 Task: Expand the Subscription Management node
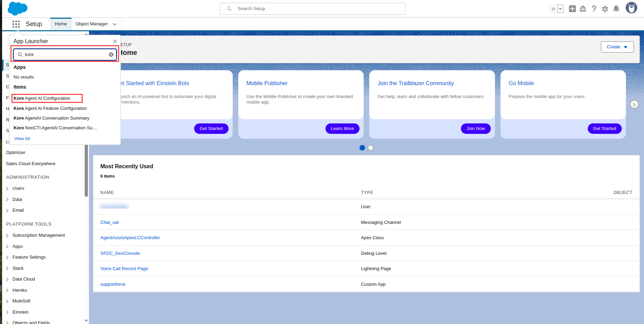7,236
